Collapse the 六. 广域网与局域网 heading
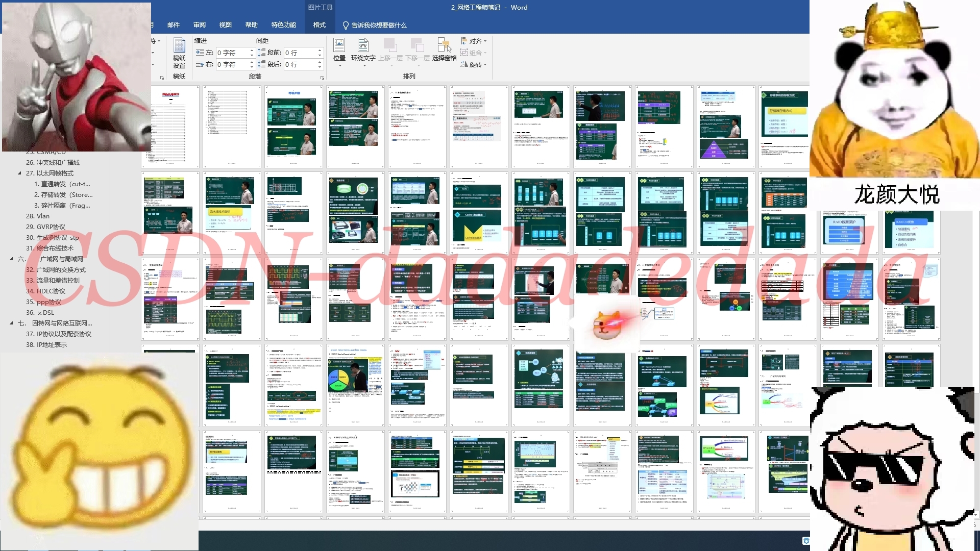The width and height of the screenshot is (980, 551). 11,259
